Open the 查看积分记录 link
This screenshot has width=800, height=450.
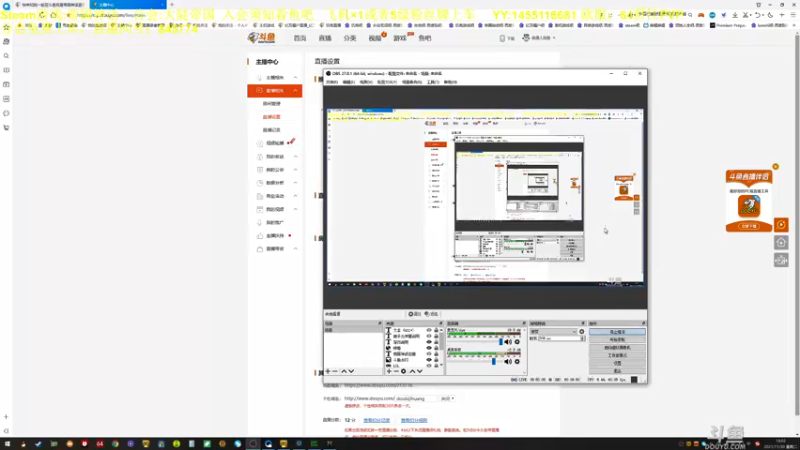pyautogui.click(x=377, y=420)
